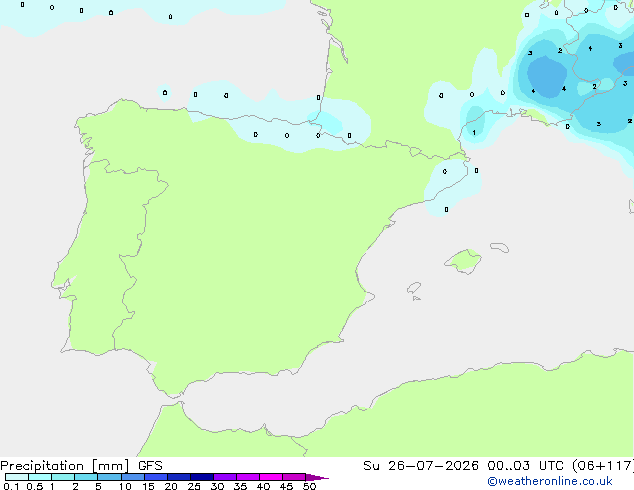Pick the legend swatch between 1 and 2

pos(63,477)
